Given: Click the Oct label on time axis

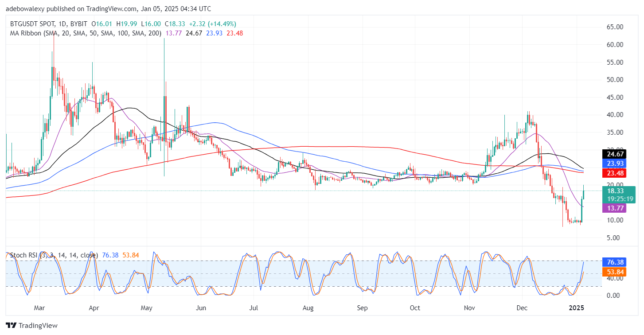Looking at the screenshot, I should (415, 307).
